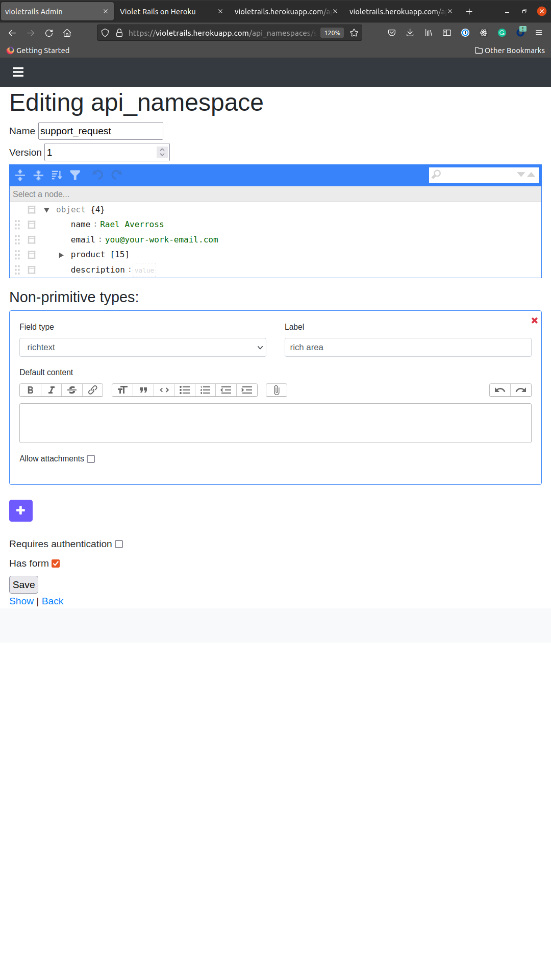Select the email value you@your-work-email.com
The image size is (551, 980).
point(162,240)
